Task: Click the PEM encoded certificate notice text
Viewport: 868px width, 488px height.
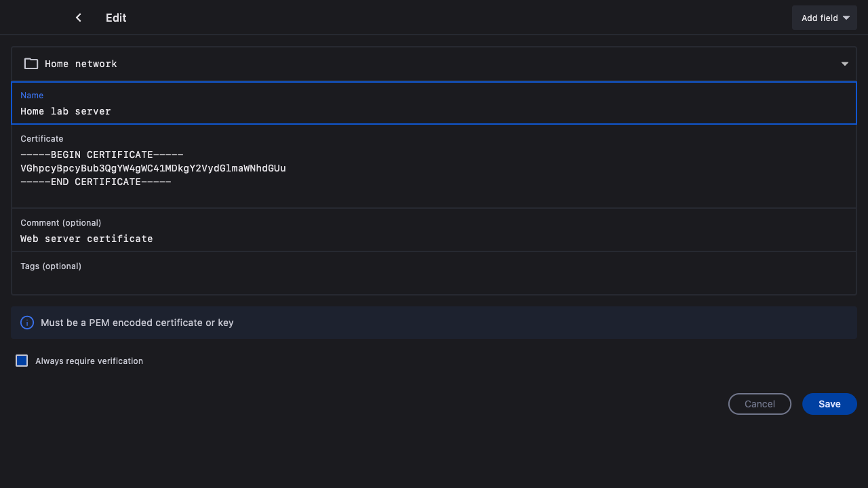Action: tap(137, 323)
